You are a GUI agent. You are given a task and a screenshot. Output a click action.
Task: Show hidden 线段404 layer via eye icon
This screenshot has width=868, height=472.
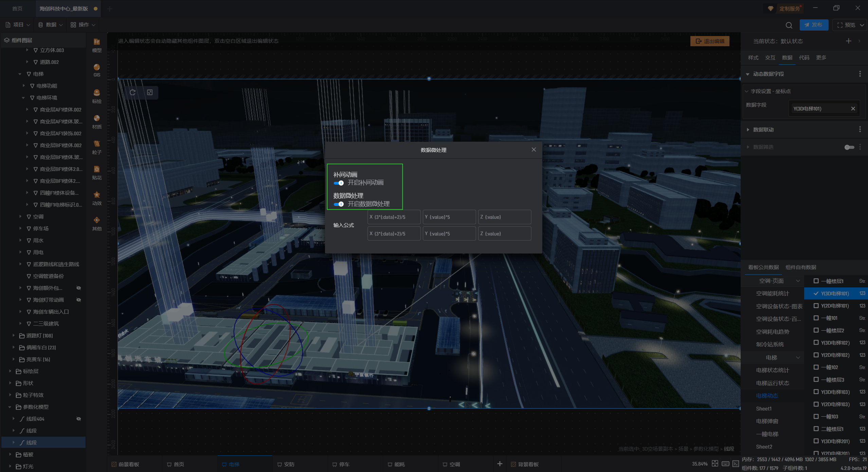pos(79,419)
